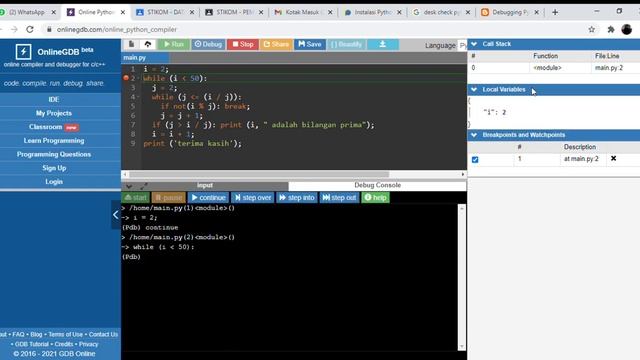Viewport: 640px width, 360px height.
Task: Run the program with the Run button
Action: pos(174,44)
